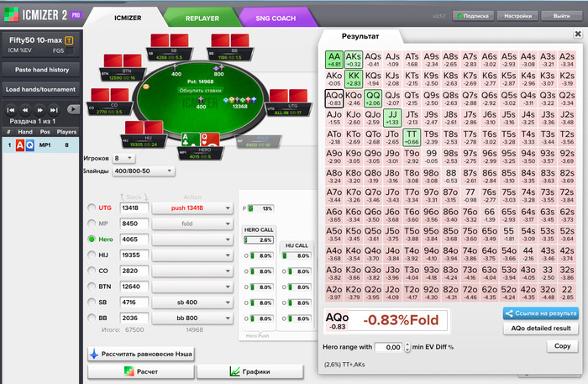Select the AQo cell in the range grid
The height and width of the screenshot is (384, 588).
[334, 98]
